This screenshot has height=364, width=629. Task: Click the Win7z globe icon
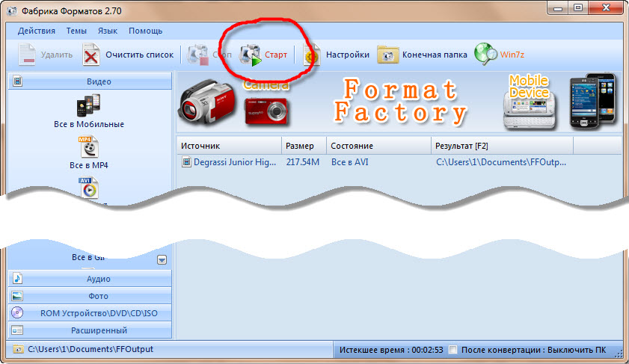tap(486, 54)
